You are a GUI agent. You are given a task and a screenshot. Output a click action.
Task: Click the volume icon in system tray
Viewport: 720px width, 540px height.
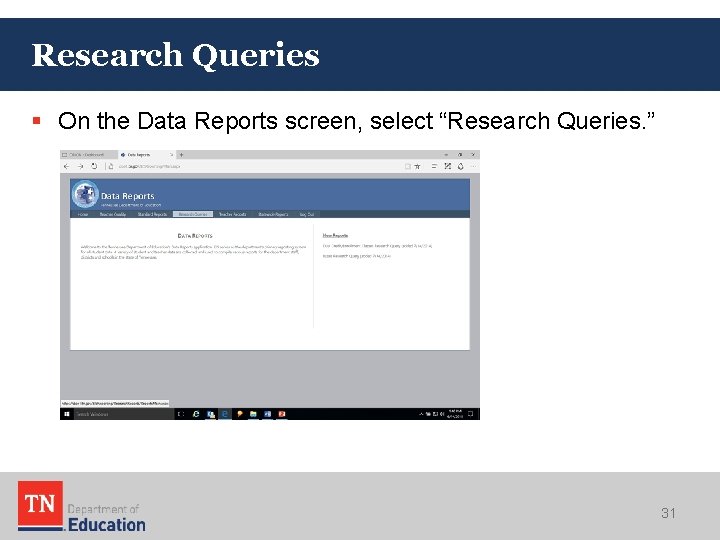[442, 414]
